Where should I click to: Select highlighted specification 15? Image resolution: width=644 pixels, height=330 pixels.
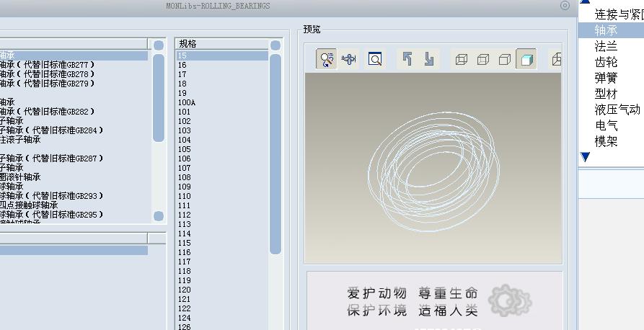click(222, 55)
